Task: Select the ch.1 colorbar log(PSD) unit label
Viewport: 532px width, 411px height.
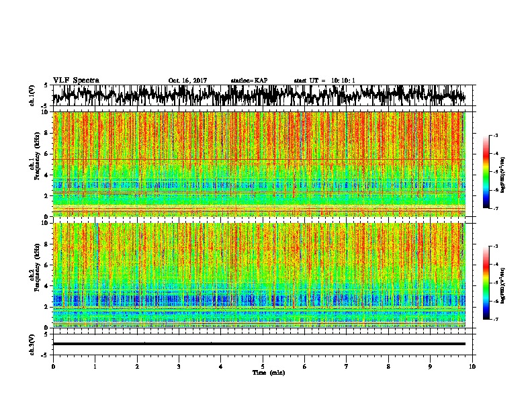Action: [503, 175]
